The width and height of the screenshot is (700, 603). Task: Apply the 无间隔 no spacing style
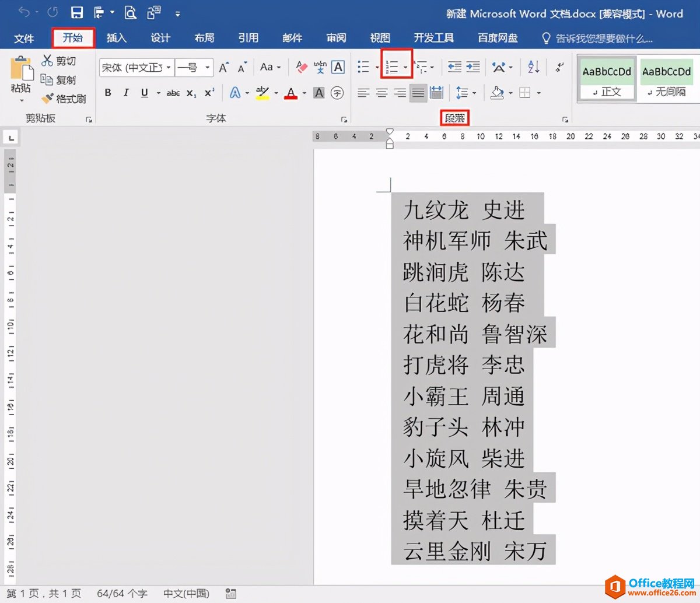pyautogui.click(x=666, y=79)
